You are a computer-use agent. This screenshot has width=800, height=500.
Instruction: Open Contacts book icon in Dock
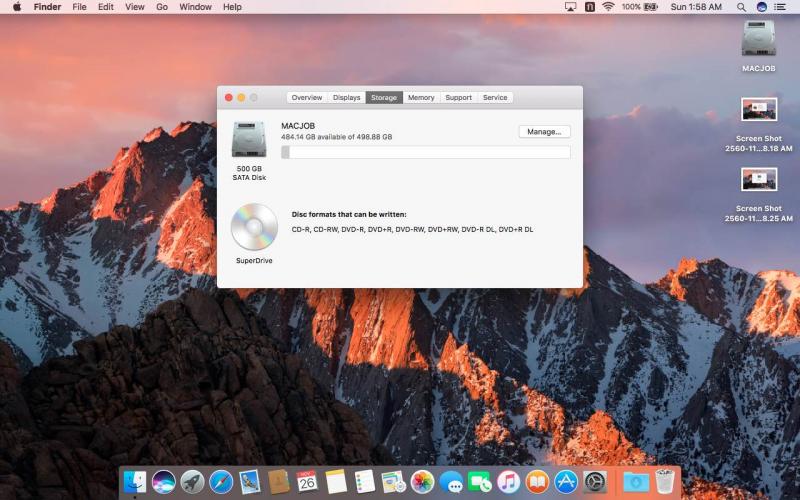coord(279,482)
